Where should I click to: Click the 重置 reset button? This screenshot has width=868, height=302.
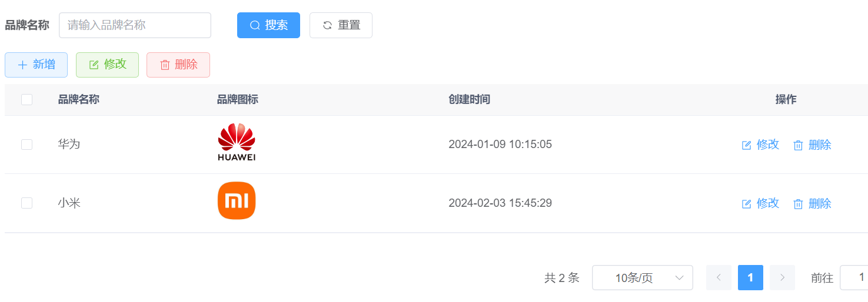(341, 25)
